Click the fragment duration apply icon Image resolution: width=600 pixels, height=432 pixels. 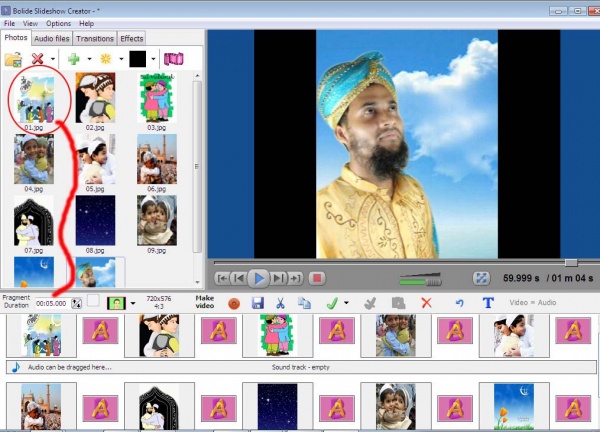point(77,303)
